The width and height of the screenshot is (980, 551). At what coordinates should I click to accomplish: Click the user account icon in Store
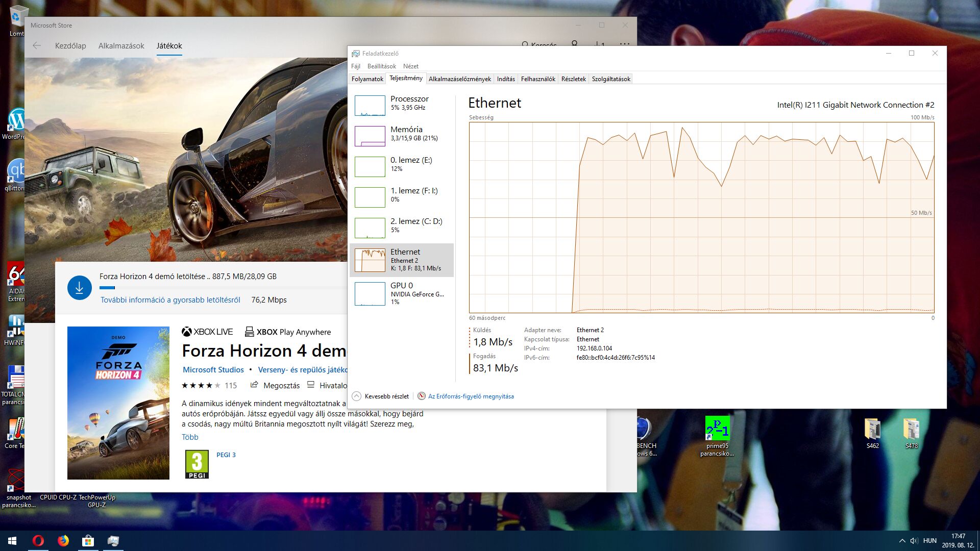575,44
